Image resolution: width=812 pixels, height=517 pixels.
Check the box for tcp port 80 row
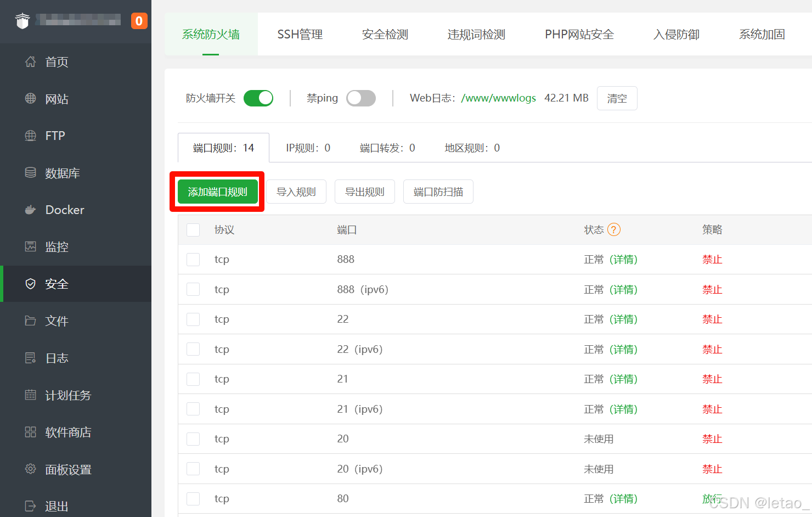[193, 498]
